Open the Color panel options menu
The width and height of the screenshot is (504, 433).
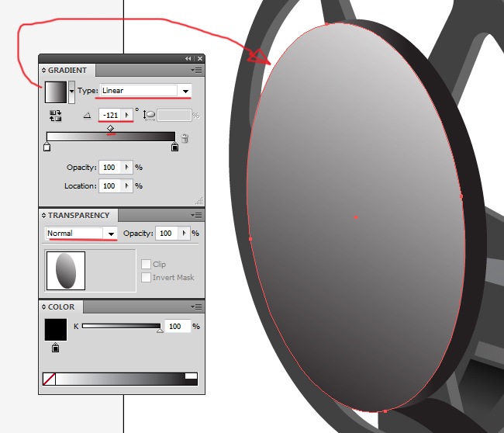(x=196, y=307)
